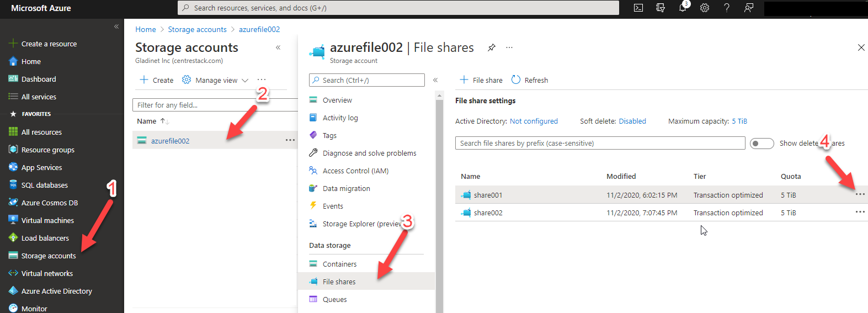Viewport: 868px width, 313px height.
Task: Click Home breadcrumb link
Action: 146,29
